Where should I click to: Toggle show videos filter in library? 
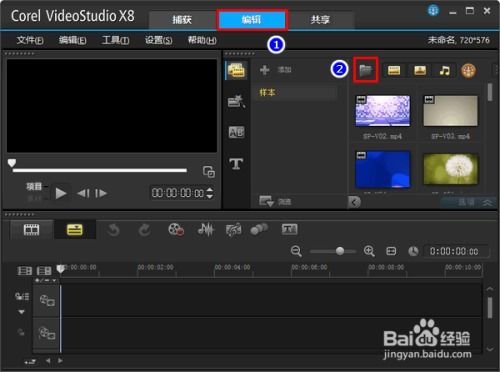394,70
